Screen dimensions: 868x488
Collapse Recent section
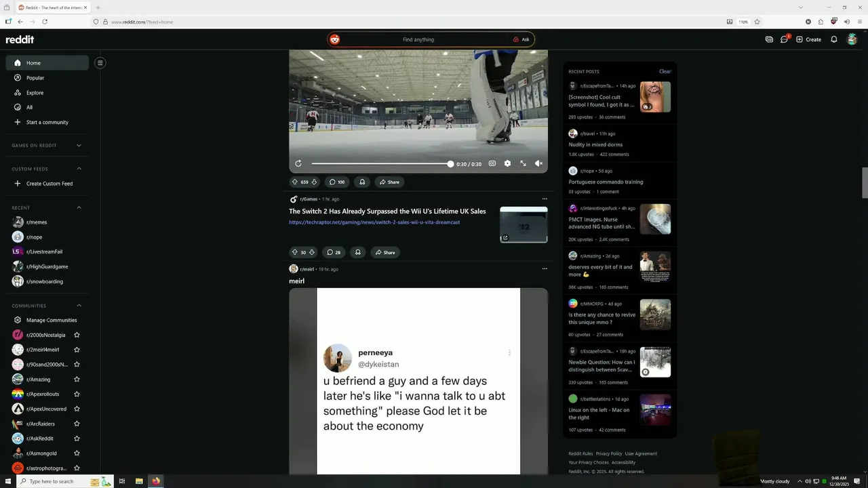pos(47,207)
